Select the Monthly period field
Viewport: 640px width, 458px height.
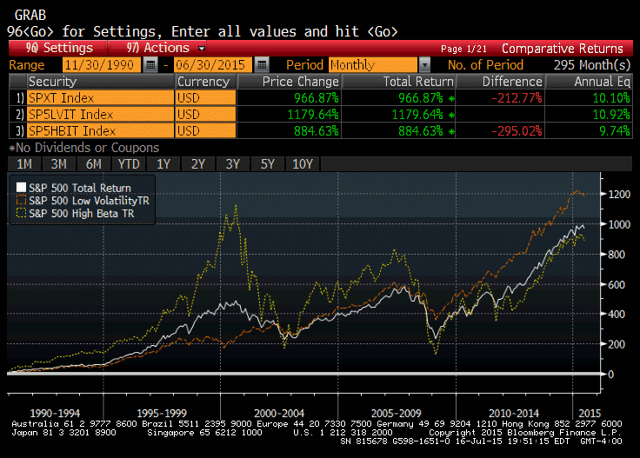[x=373, y=64]
